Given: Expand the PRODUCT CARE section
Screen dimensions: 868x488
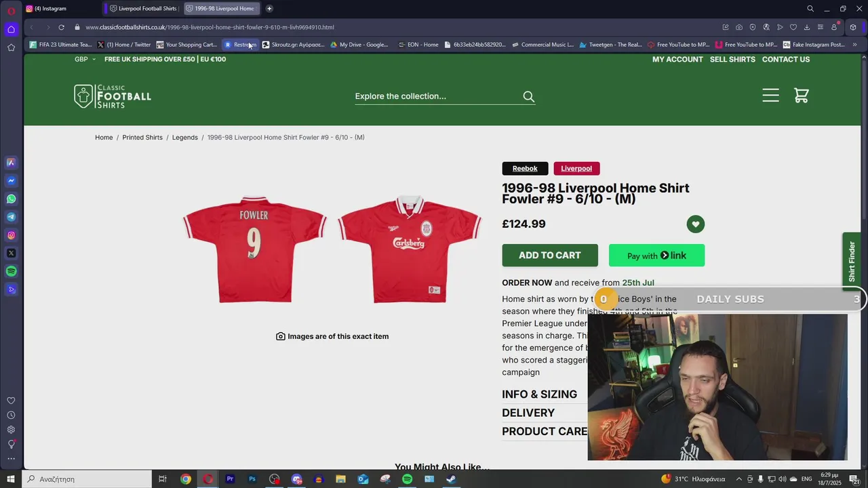Looking at the screenshot, I should (x=545, y=431).
